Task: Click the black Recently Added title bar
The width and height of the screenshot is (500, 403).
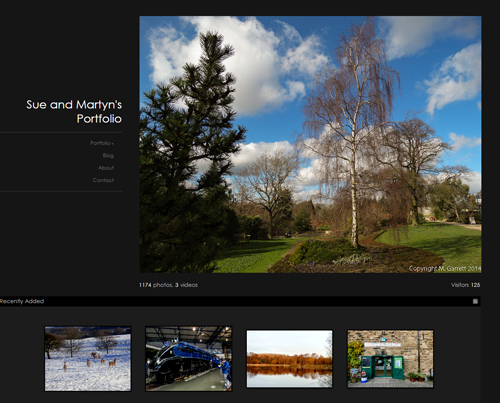Action: tap(240, 301)
